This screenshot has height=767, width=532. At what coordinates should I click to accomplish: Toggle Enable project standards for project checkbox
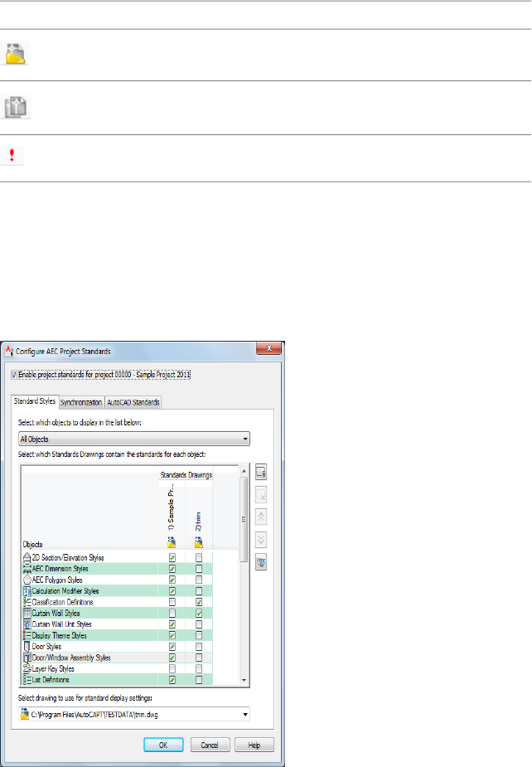pyautogui.click(x=14, y=375)
